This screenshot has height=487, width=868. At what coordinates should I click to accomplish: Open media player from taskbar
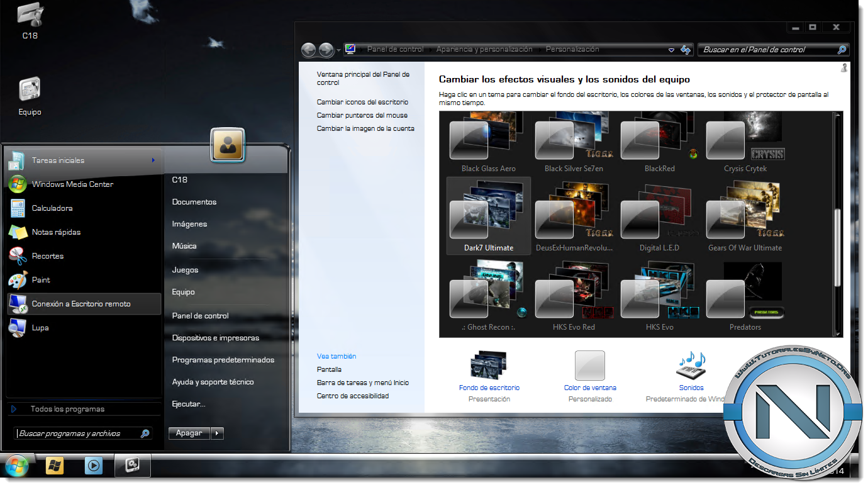[x=94, y=466]
